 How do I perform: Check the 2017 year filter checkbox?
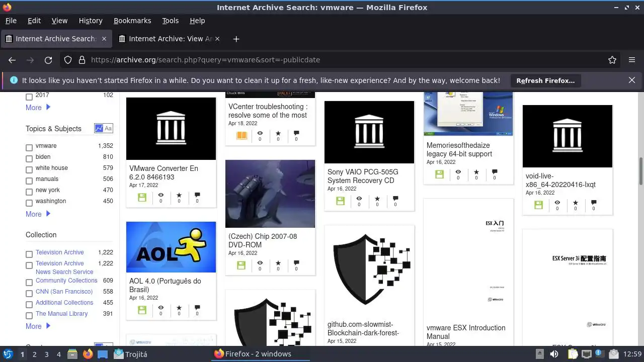click(x=29, y=97)
